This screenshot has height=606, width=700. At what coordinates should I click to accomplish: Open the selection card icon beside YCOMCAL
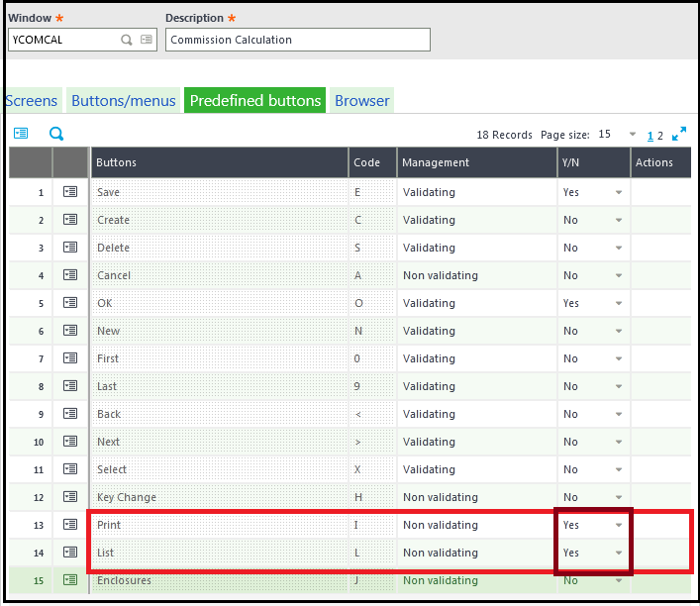click(147, 40)
